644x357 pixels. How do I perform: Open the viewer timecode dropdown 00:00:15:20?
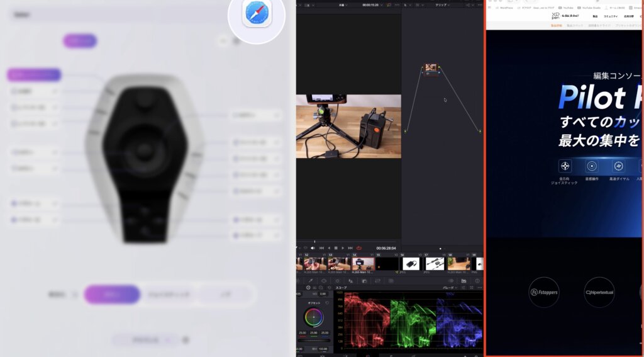click(372, 5)
